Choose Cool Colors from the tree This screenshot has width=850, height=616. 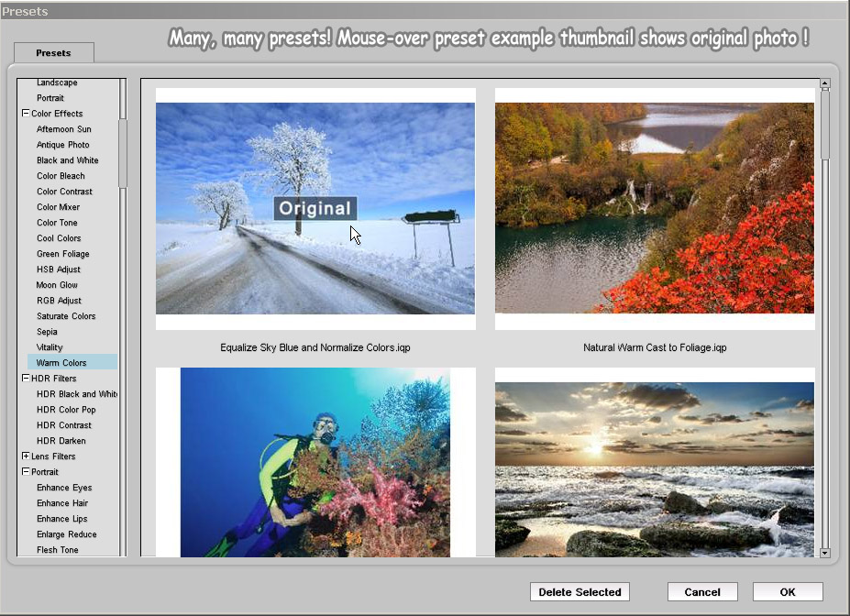[59, 238]
